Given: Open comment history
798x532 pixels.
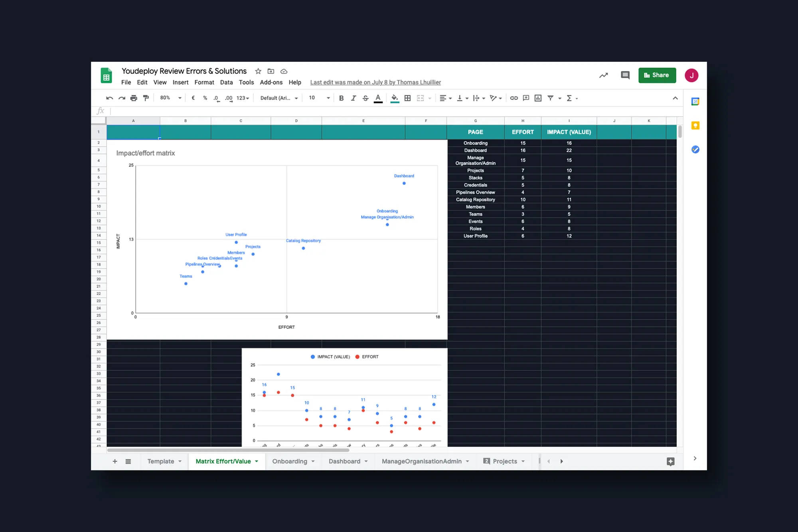Looking at the screenshot, I should pos(625,75).
